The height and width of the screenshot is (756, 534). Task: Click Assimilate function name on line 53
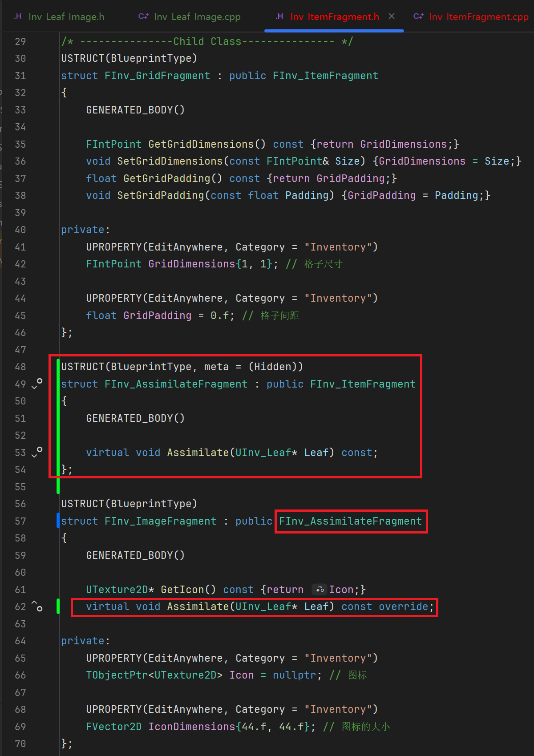click(x=198, y=453)
